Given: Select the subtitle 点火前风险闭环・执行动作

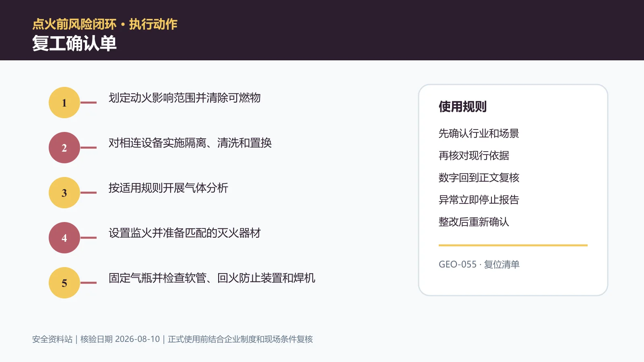Looking at the screenshot, I should click(105, 24).
